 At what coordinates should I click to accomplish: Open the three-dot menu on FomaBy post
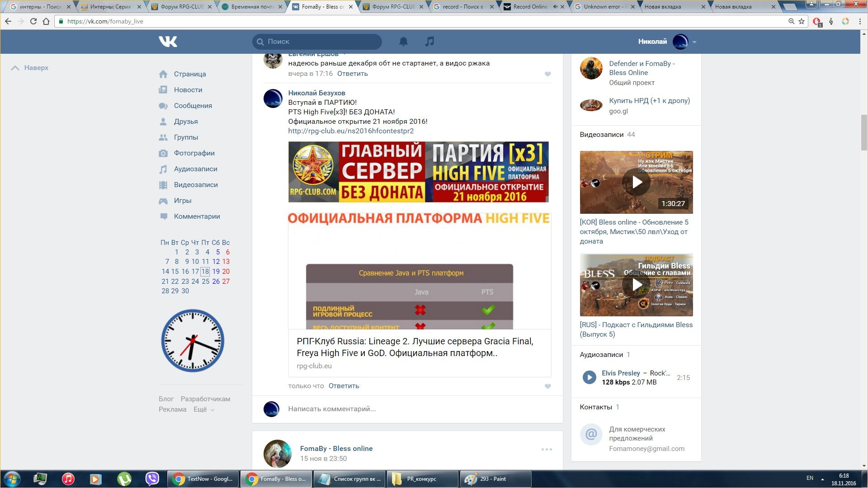(x=547, y=449)
